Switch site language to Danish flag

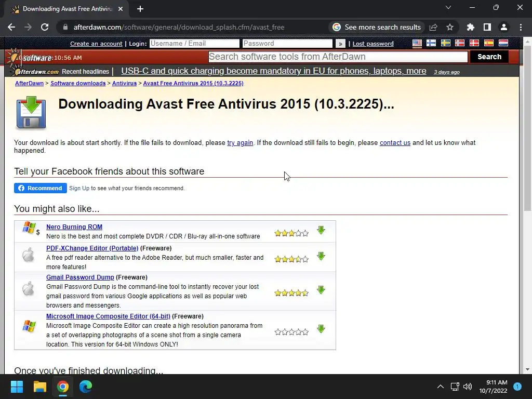tap(474, 43)
